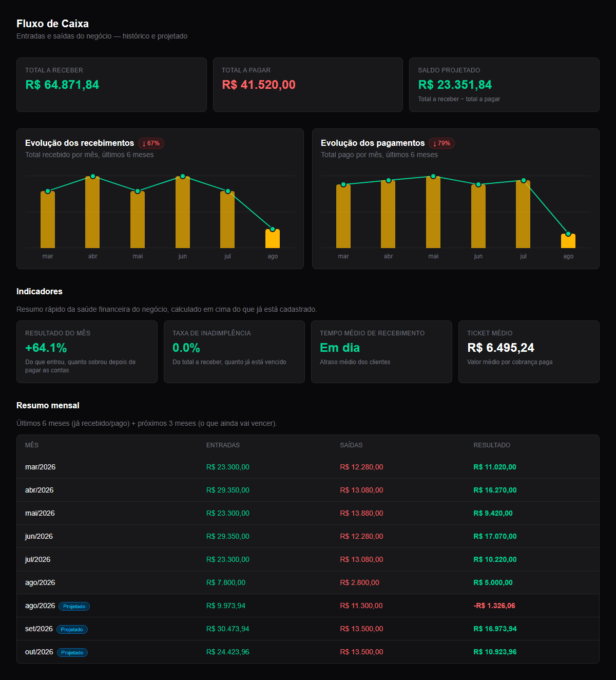616x680 pixels.
Task: Click the Saídas value R$ 13.880,00
Action: (361, 513)
